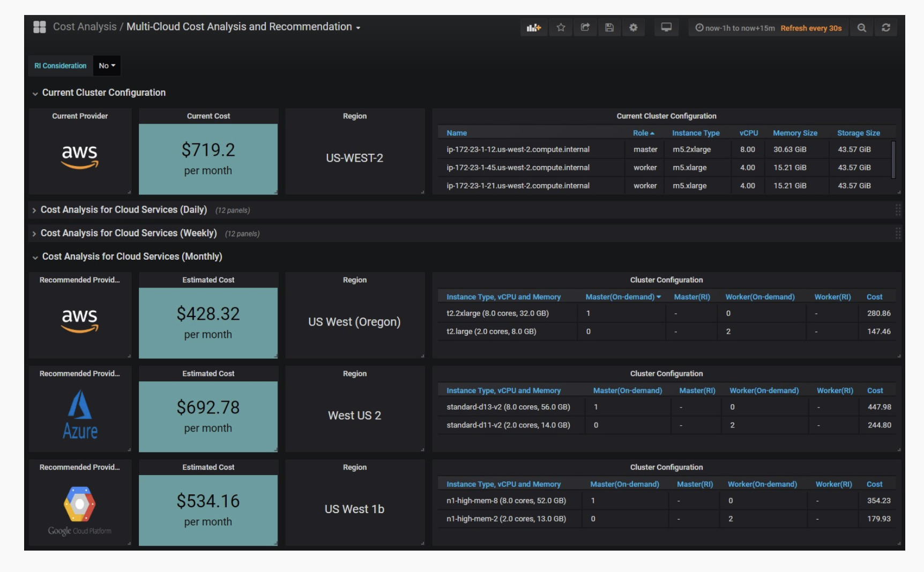
Task: Click the $692.78 estimated cost panel
Action: [x=208, y=417]
